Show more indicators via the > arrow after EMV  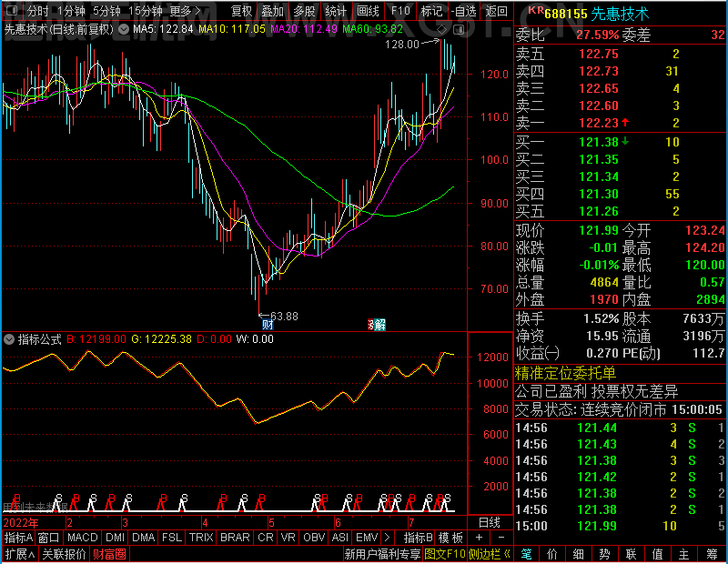(x=387, y=538)
